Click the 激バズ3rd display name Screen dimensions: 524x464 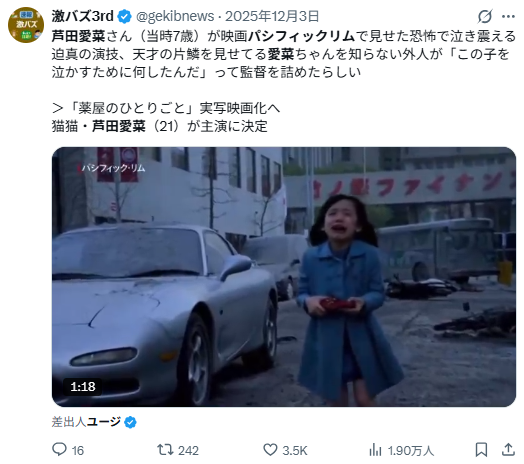point(83,16)
